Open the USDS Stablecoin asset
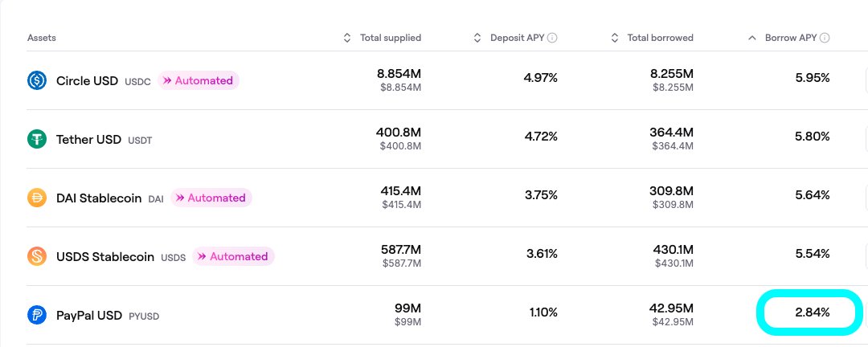Image resolution: width=868 pixels, height=347 pixels. [x=105, y=257]
